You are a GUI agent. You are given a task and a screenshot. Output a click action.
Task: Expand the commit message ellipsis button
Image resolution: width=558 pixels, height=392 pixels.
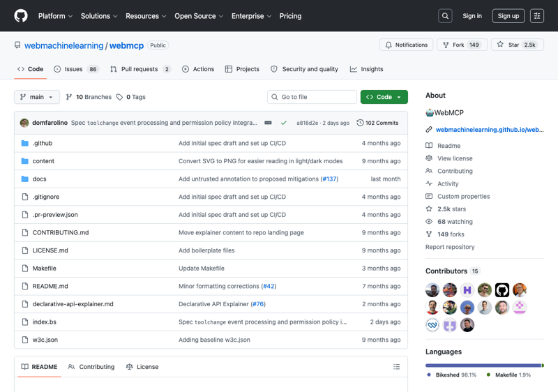click(268, 123)
